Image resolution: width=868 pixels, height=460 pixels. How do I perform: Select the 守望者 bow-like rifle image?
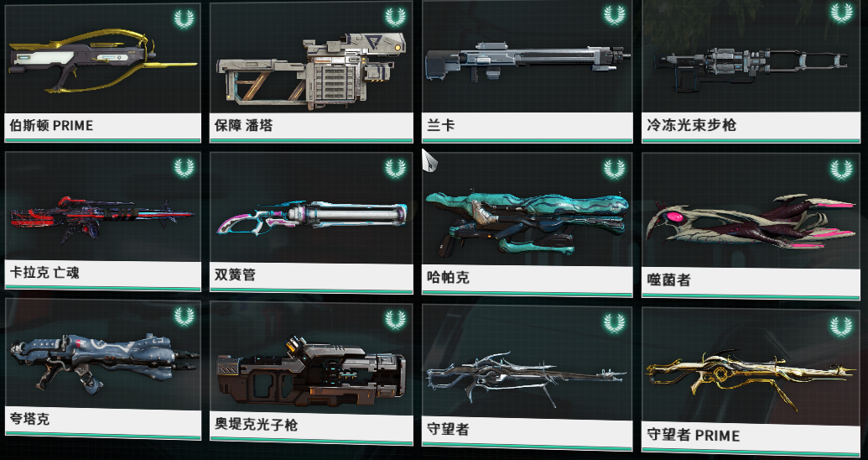click(x=526, y=376)
